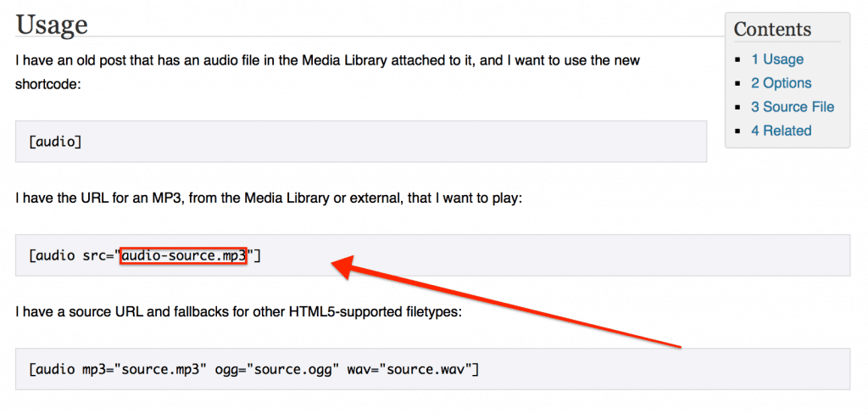Click the source.mp3 value in the fallback shortcode
Image resolution: width=868 pixels, height=414 pixels.
(160, 368)
